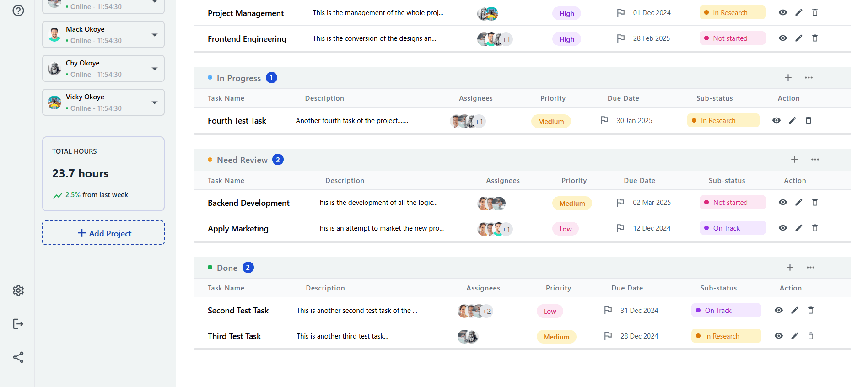Open more options menu for Done group
The width and height of the screenshot is (868, 387).
810,268
